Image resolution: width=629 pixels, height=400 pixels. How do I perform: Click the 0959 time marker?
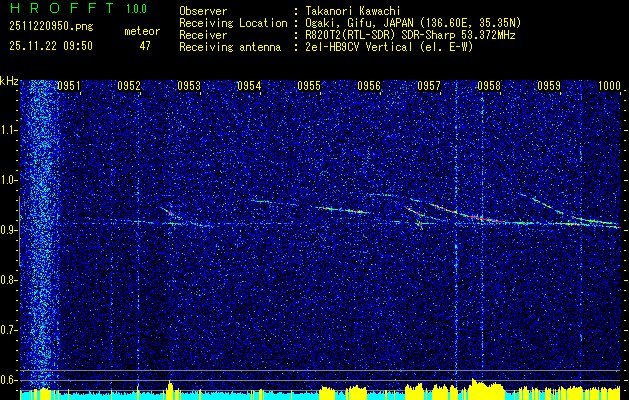549,86
